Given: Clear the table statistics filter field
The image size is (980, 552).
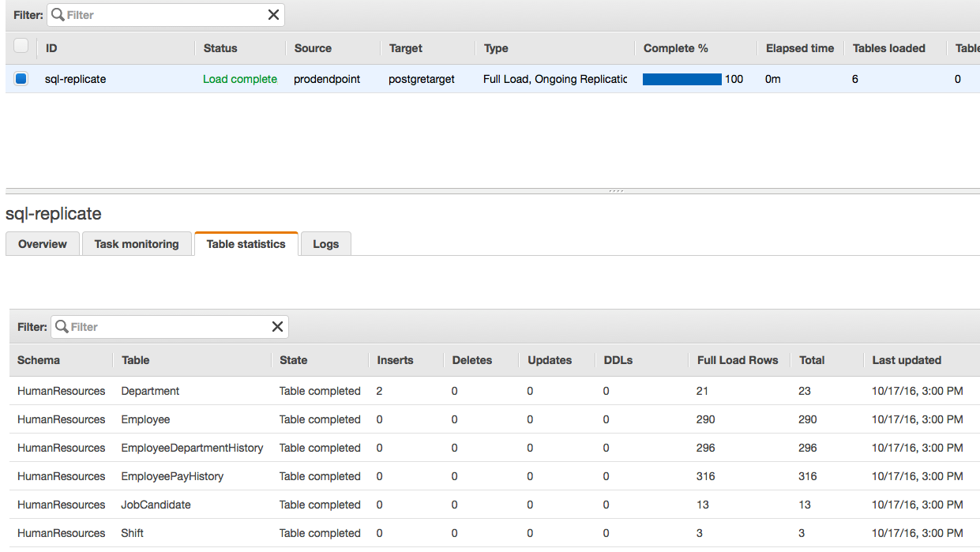Looking at the screenshot, I should click(277, 327).
